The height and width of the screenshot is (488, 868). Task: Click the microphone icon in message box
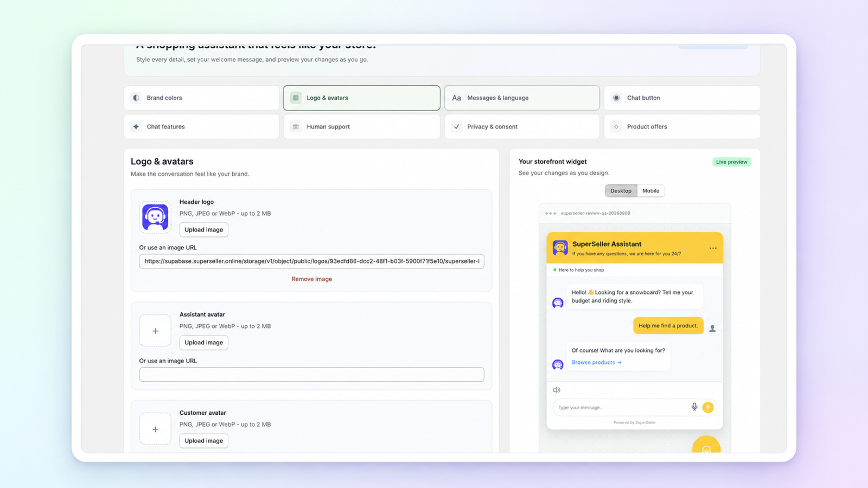pos(694,407)
